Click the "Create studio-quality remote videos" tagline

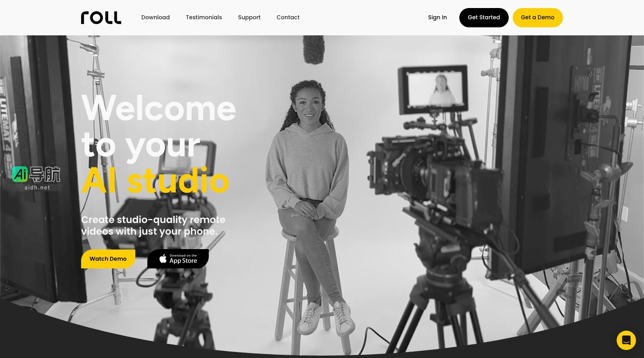click(153, 225)
